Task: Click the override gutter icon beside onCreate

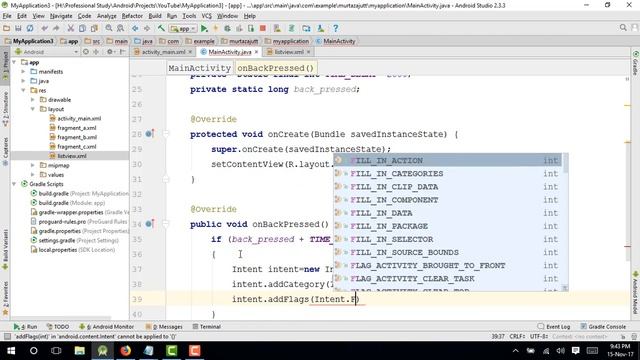Action: coord(149,133)
